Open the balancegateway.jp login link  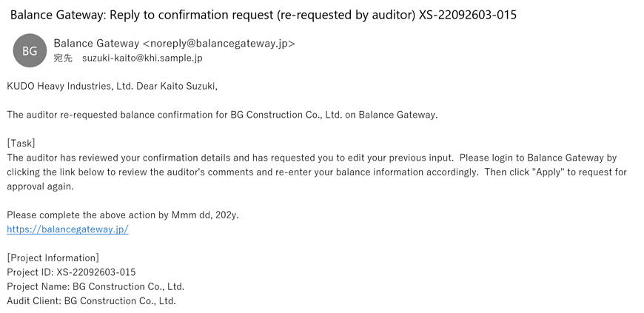pos(67,229)
